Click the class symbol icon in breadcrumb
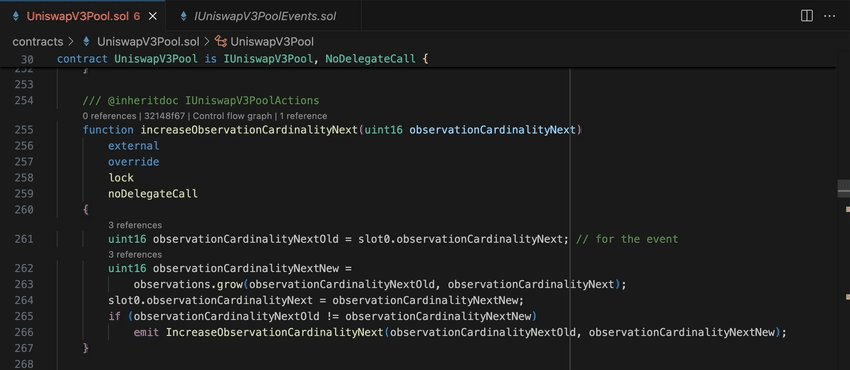The width and height of the screenshot is (850, 370). [x=221, y=42]
